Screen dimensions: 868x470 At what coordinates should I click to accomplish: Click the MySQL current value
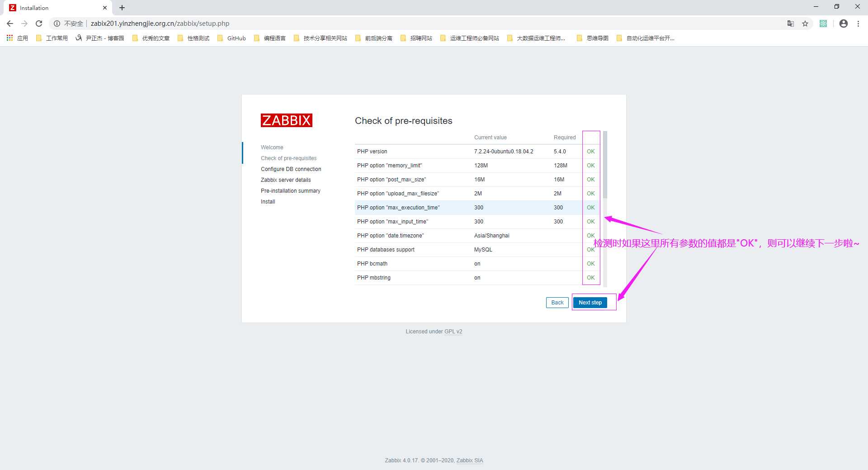tap(483, 250)
